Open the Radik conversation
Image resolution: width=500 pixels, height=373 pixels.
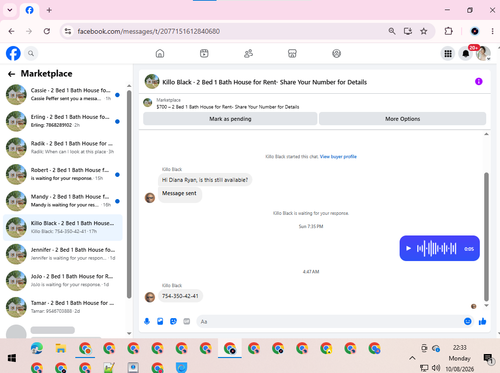(63, 148)
